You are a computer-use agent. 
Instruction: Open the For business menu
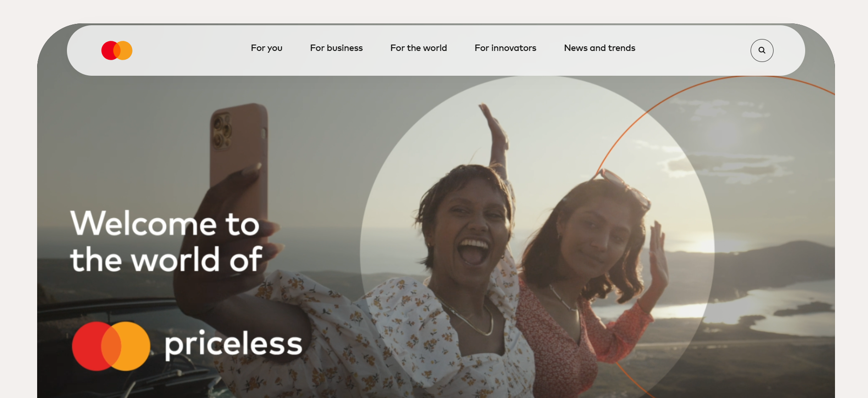[336, 48]
